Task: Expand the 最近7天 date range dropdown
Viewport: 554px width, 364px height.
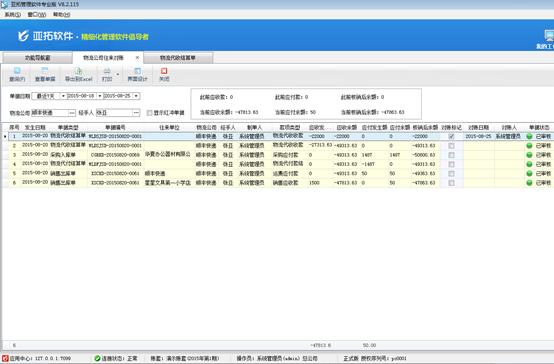Action: tap(63, 96)
